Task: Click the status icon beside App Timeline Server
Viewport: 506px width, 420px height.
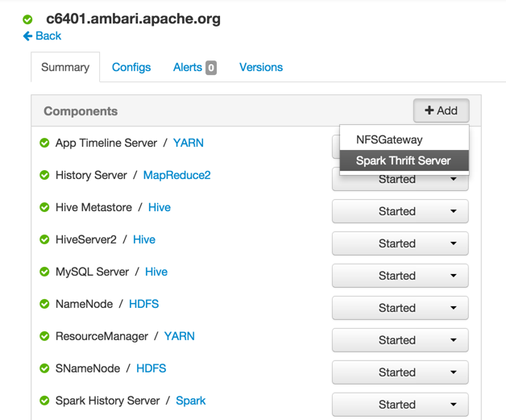Action: (x=44, y=143)
